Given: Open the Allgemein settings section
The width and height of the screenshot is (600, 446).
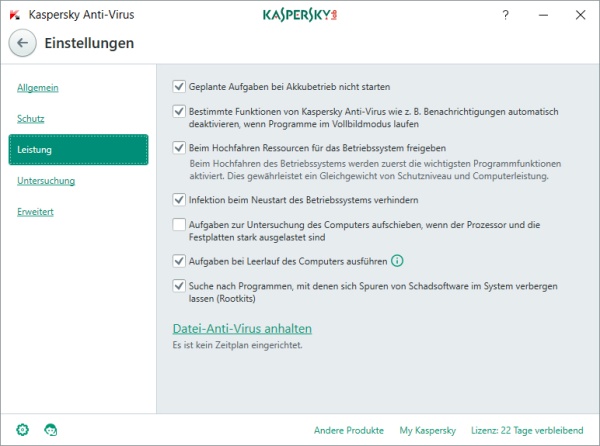Looking at the screenshot, I should [38, 88].
